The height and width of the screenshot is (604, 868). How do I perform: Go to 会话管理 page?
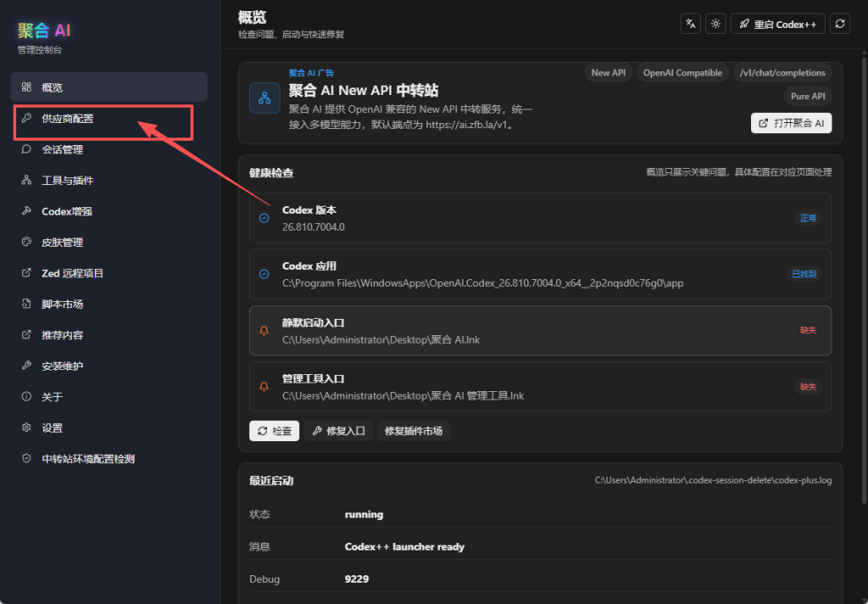pyautogui.click(x=108, y=149)
